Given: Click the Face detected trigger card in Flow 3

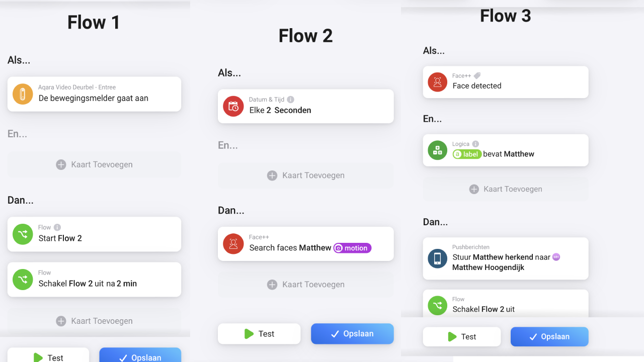Looking at the screenshot, I should click(x=506, y=82).
